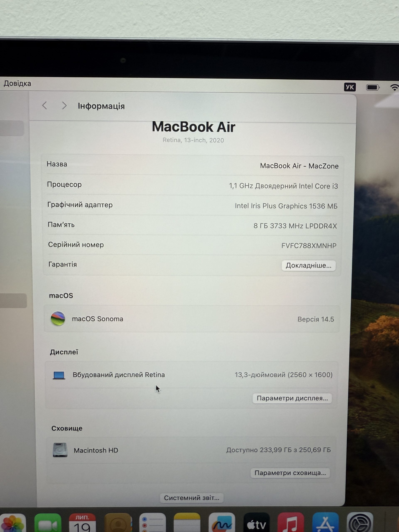
Task: Click the Macintosh HD label
Action: pyautogui.click(x=96, y=450)
